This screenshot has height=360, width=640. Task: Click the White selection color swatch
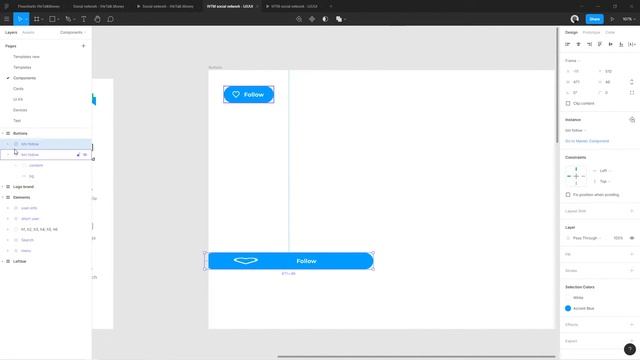pos(568,298)
